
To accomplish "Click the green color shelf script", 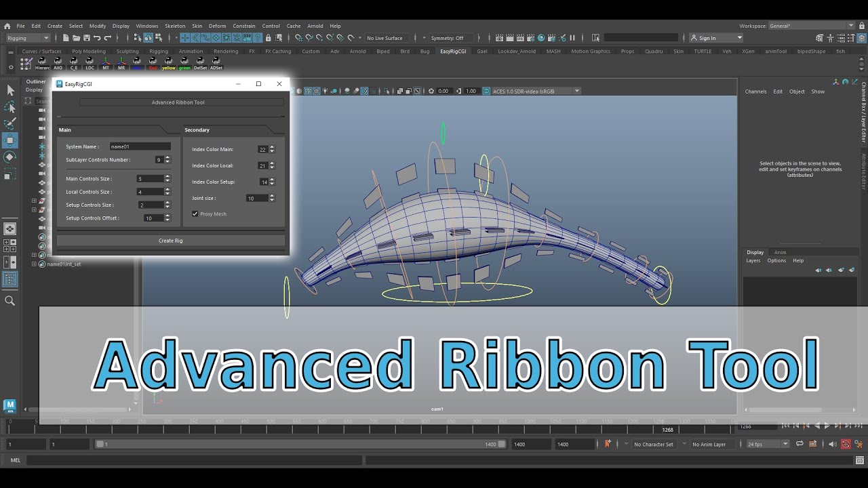I will tap(184, 63).
